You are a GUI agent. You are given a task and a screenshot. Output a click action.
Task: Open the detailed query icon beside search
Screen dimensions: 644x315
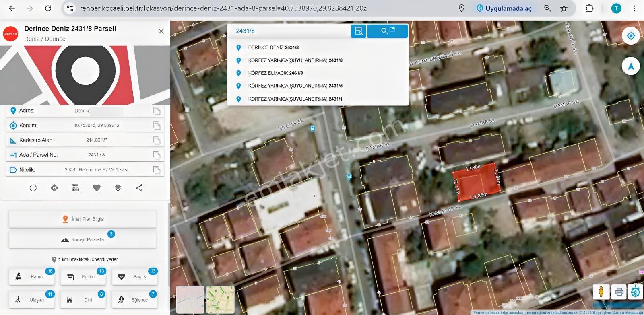(359, 31)
